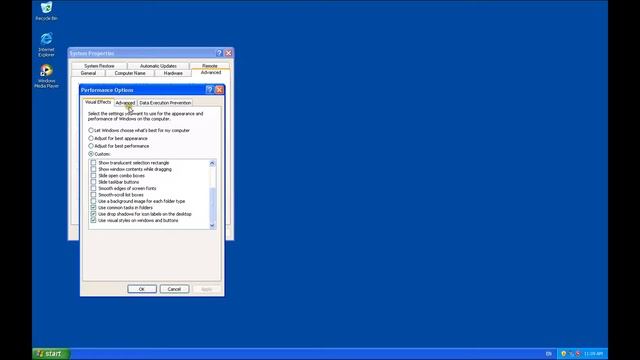Click Cancel in Performance Options
Screen dimensions: 640x360
tap(174, 289)
